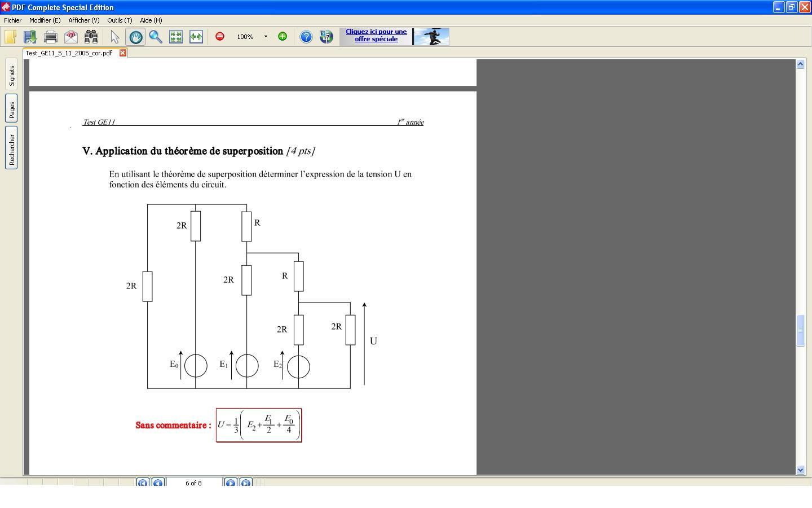Go to the first page
Image resolution: width=812 pixels, height=508 pixels.
point(143,483)
